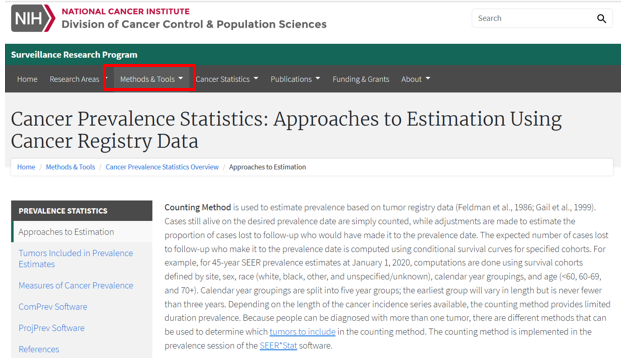The width and height of the screenshot is (621, 361).
Task: Expand the Methods & Tools dropdown
Action: pos(151,79)
